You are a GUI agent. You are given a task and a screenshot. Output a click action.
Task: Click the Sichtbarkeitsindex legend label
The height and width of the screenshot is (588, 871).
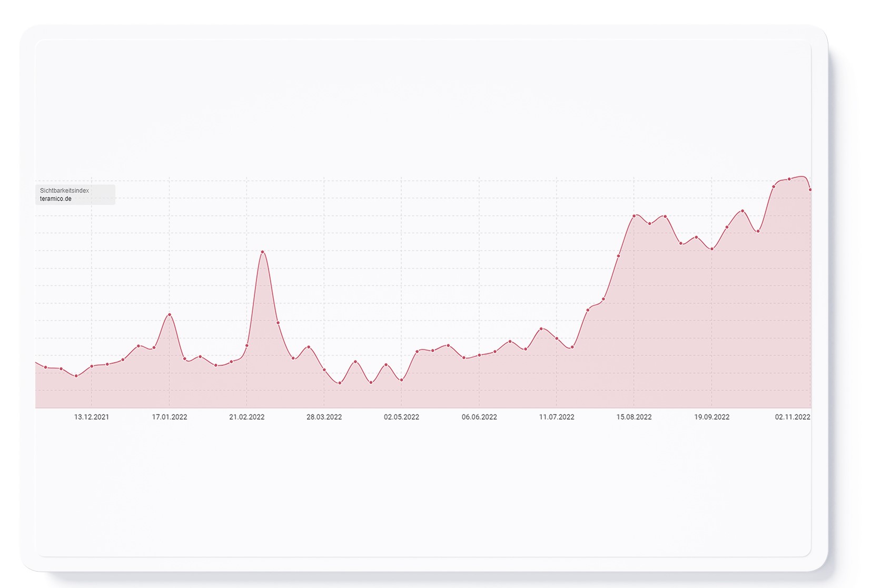64,191
